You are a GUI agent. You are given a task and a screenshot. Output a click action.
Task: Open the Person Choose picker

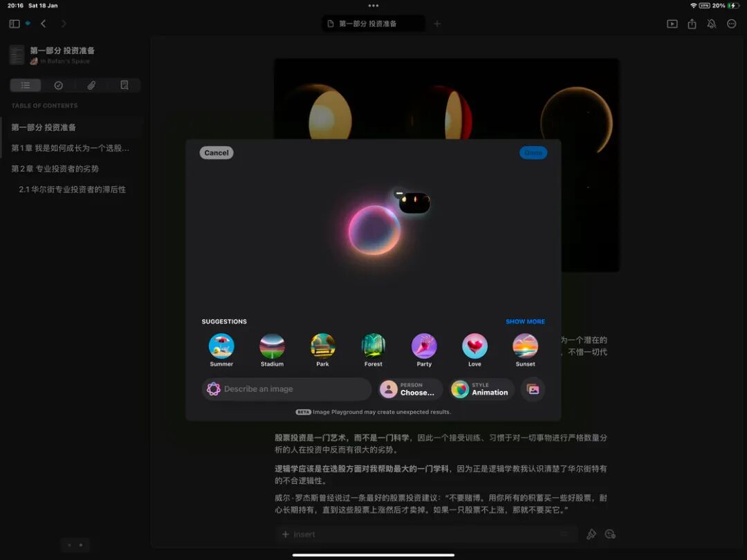pyautogui.click(x=411, y=389)
